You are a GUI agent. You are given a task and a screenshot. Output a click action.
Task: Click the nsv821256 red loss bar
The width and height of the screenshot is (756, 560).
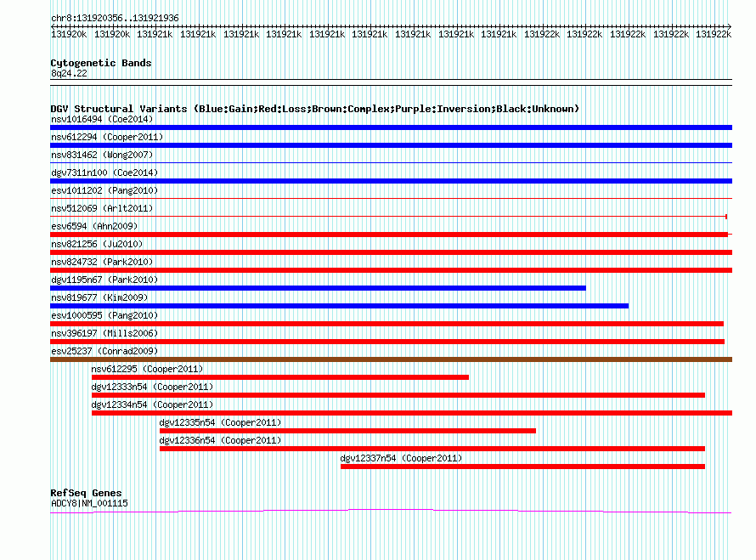(x=391, y=252)
